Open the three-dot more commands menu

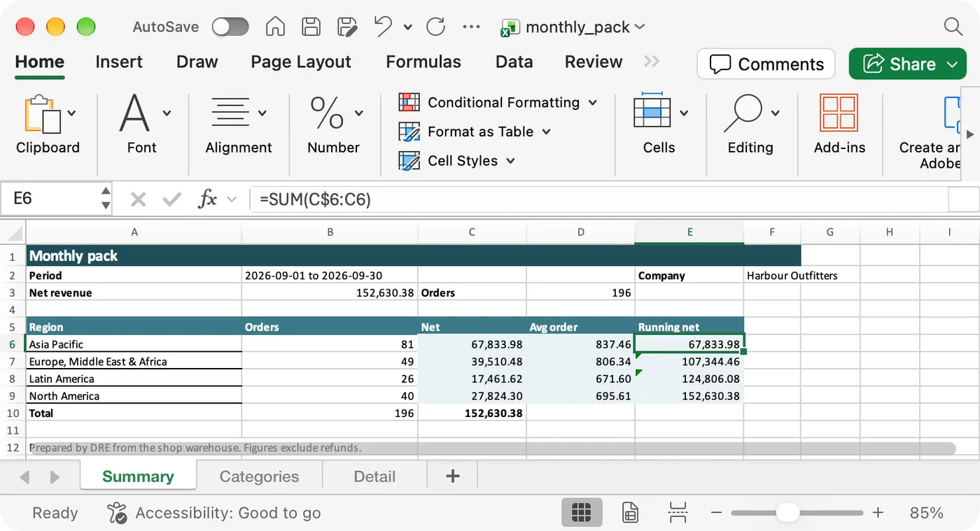tap(472, 27)
